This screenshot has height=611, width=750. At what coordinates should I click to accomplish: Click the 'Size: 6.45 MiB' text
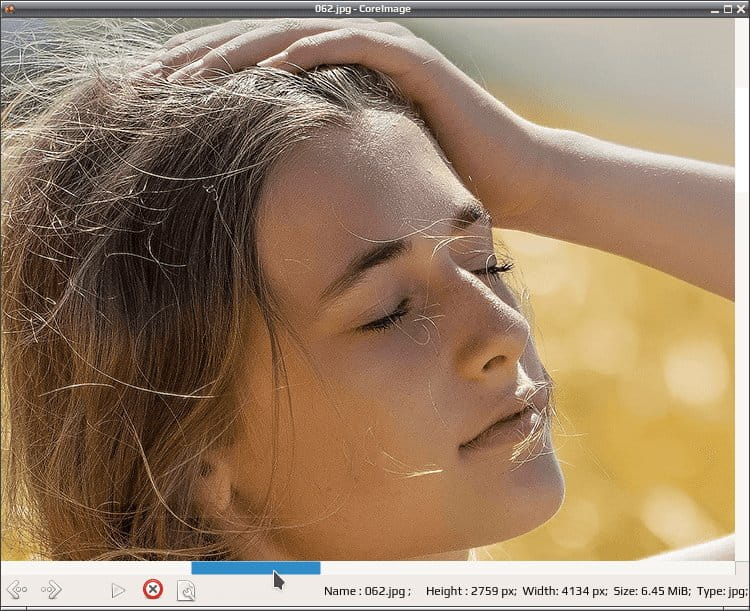652,591
